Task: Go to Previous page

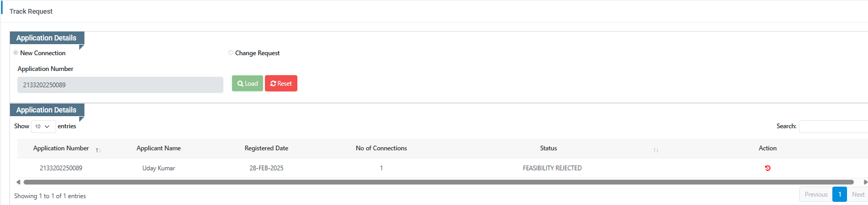Action: click(x=816, y=194)
